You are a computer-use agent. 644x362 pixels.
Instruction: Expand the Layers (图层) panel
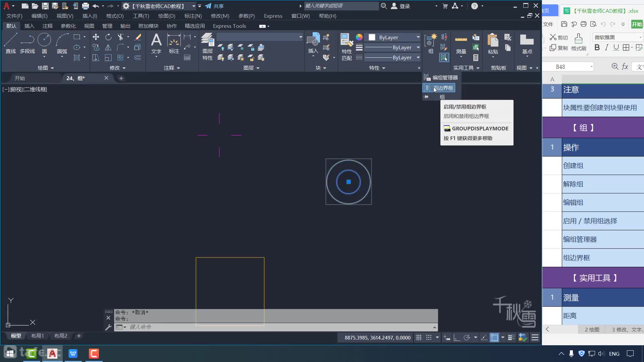click(252, 68)
